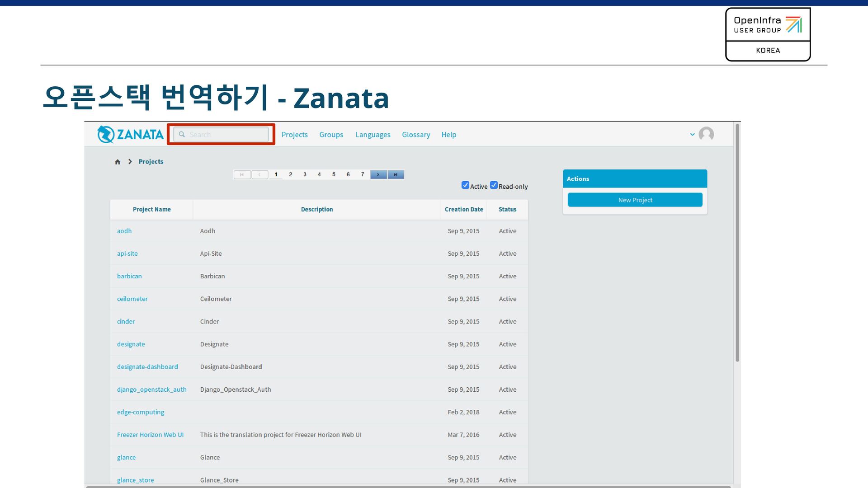Open the django_openstack_auth project

[151, 389]
